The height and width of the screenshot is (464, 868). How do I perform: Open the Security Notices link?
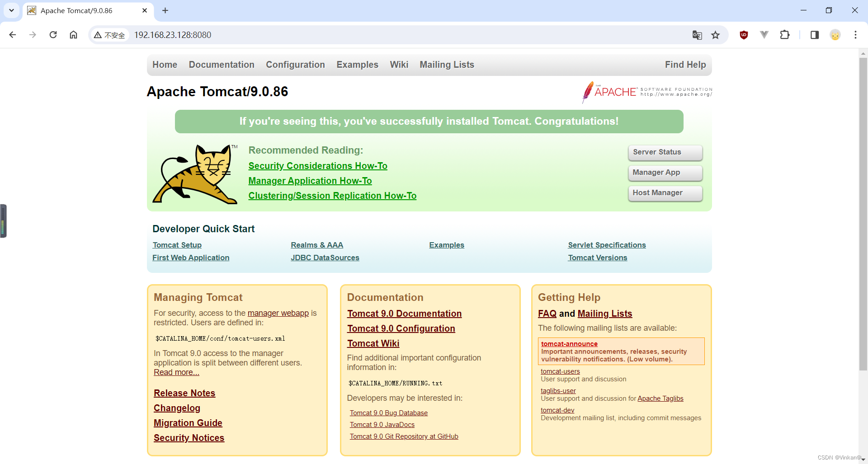[189, 438]
